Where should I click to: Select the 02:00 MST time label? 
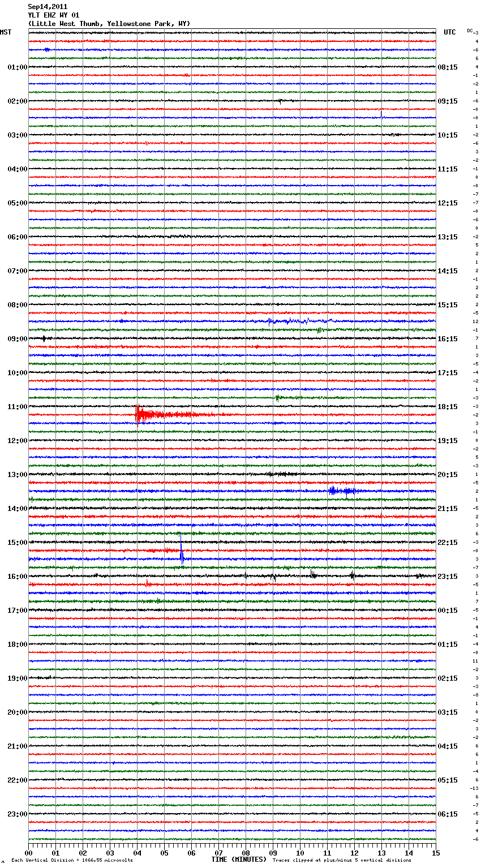click(x=18, y=101)
